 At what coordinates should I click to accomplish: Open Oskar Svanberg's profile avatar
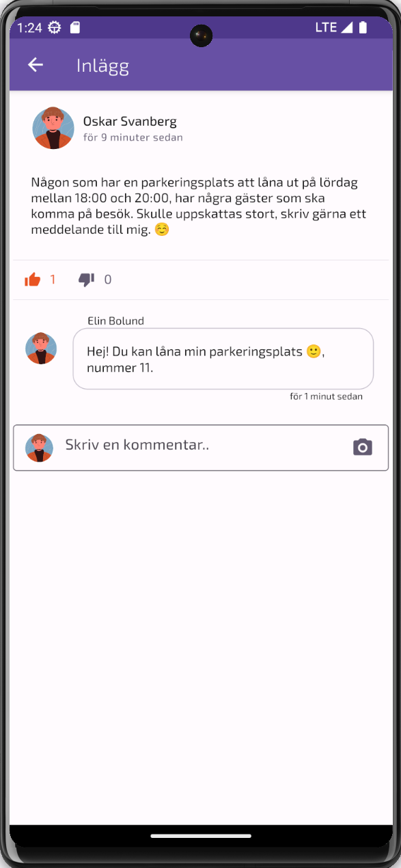pos(53,128)
